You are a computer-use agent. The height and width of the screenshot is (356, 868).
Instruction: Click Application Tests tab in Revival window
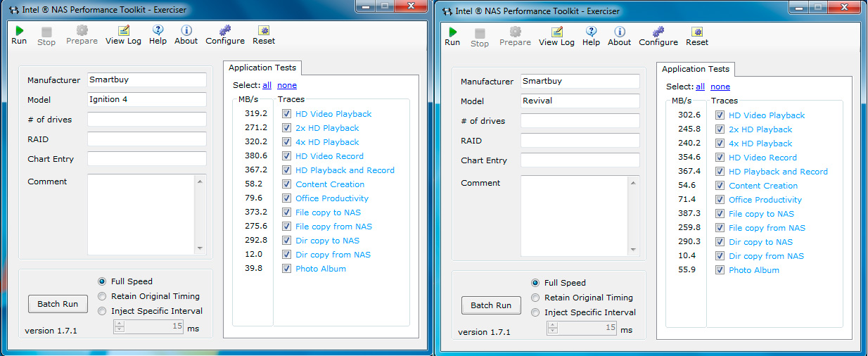tap(696, 69)
